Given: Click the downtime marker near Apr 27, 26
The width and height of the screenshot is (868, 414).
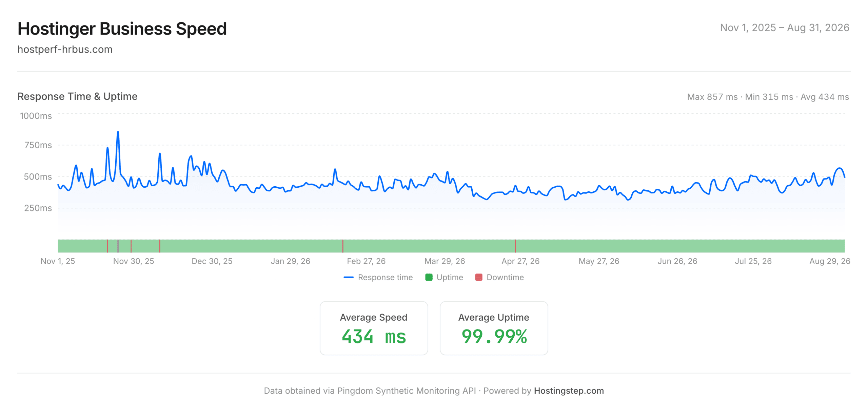Looking at the screenshot, I should [x=515, y=246].
